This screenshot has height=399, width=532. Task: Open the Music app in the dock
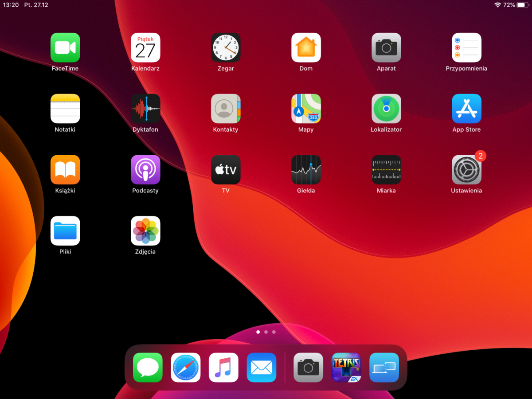[224, 368]
